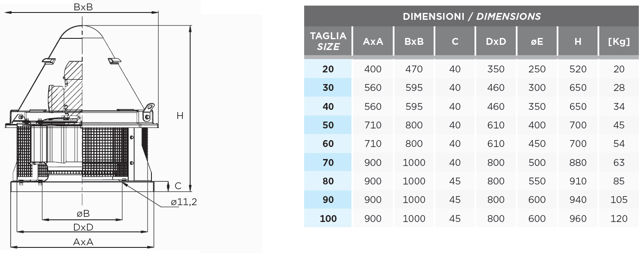Image resolution: width=644 pixels, height=253 pixels.
Task: Select size 50 row label
Action: click(x=328, y=125)
